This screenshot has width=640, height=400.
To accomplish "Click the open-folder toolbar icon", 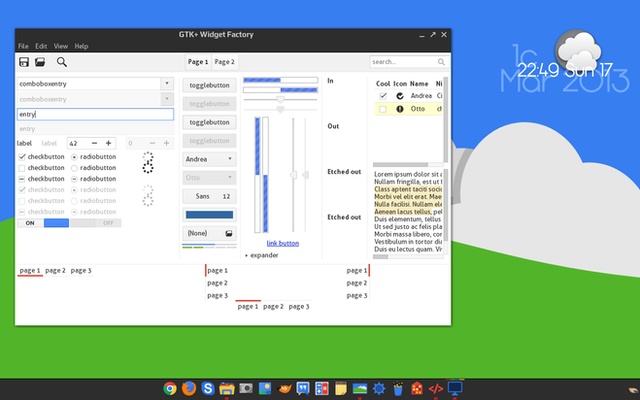I will click(40, 62).
